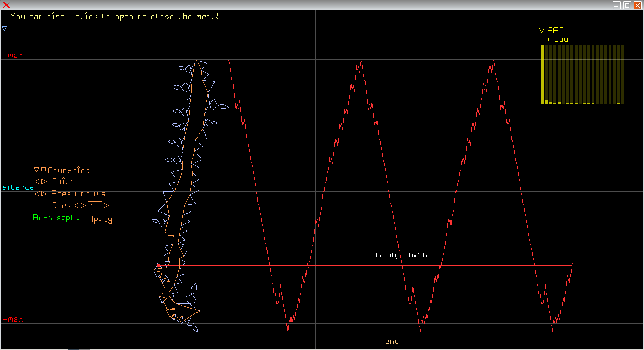Go to previous area with left arrow
Image resolution: width=644 pixels, height=350 pixels.
(x=38, y=194)
